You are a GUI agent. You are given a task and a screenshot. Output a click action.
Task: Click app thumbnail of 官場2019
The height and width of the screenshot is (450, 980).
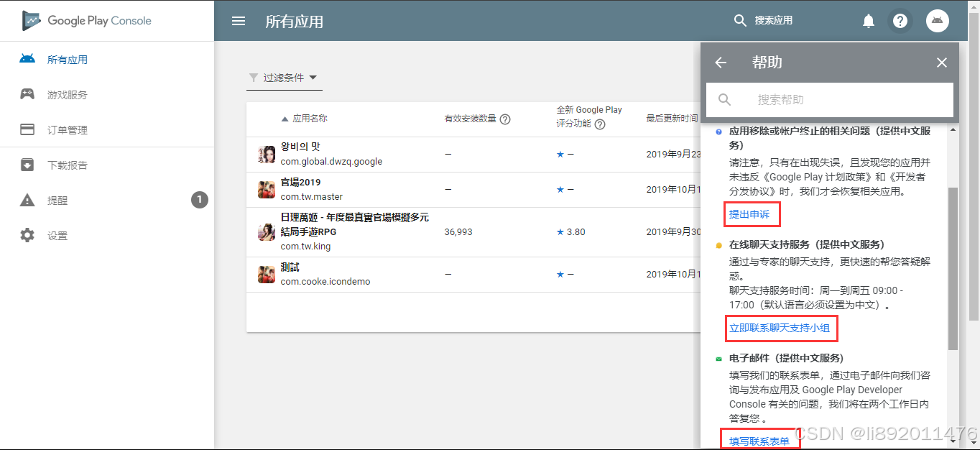[x=267, y=189]
